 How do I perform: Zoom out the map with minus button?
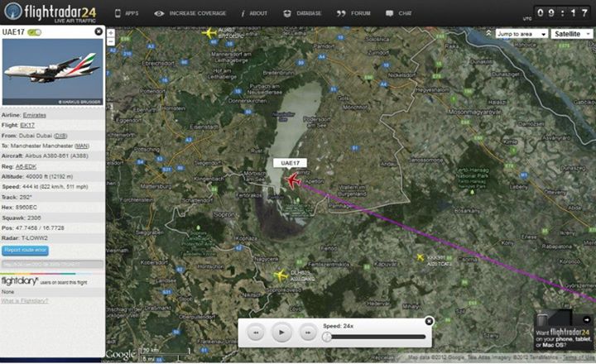111,41
